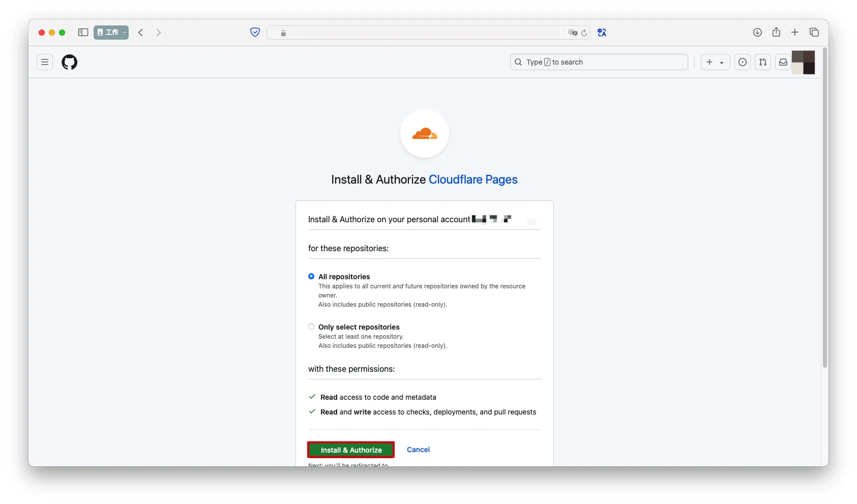Image resolution: width=857 pixels, height=504 pixels.
Task: Focus the GitHub search field
Action: point(599,62)
